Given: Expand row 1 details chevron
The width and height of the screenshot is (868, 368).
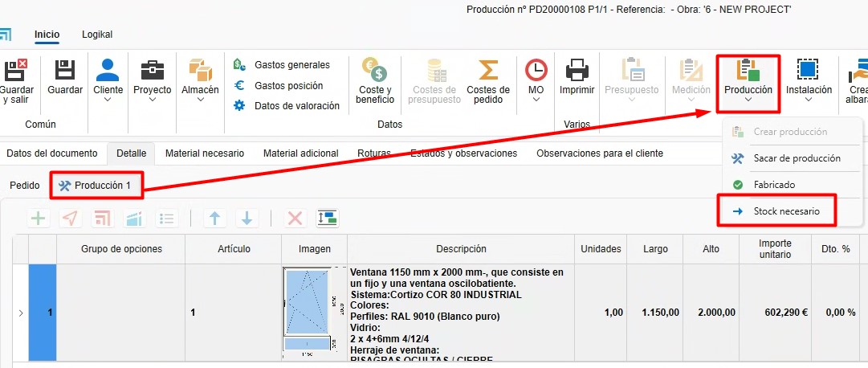Looking at the screenshot, I should pos(21,313).
